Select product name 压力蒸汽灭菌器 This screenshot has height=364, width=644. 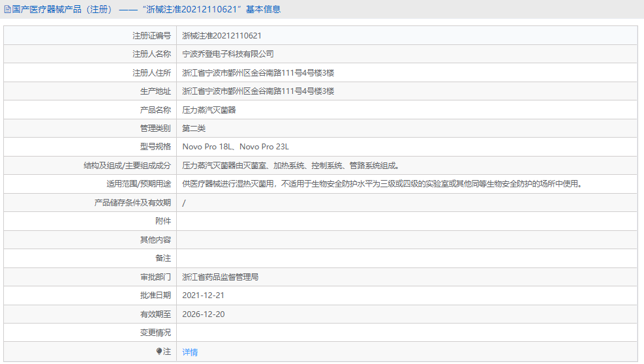click(209, 110)
